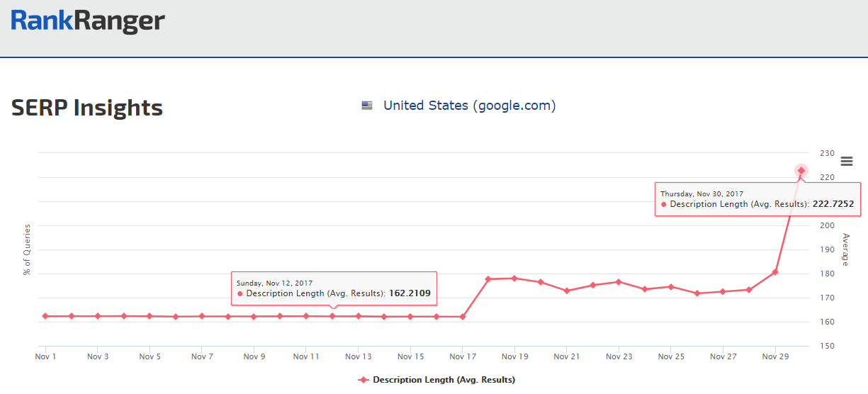Click the Nov 15 x-axis label

(x=410, y=357)
